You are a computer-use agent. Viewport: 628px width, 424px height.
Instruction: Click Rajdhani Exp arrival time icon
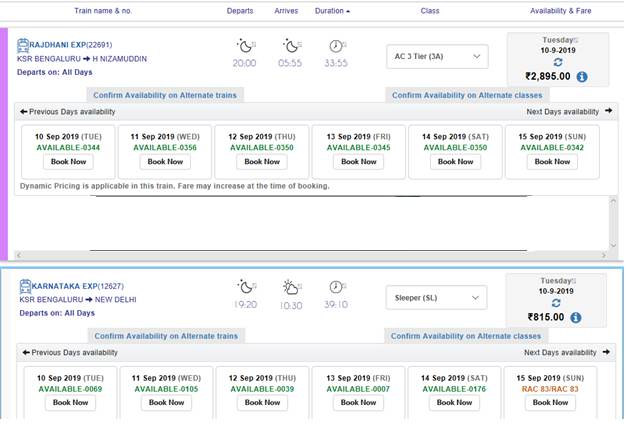click(290, 46)
